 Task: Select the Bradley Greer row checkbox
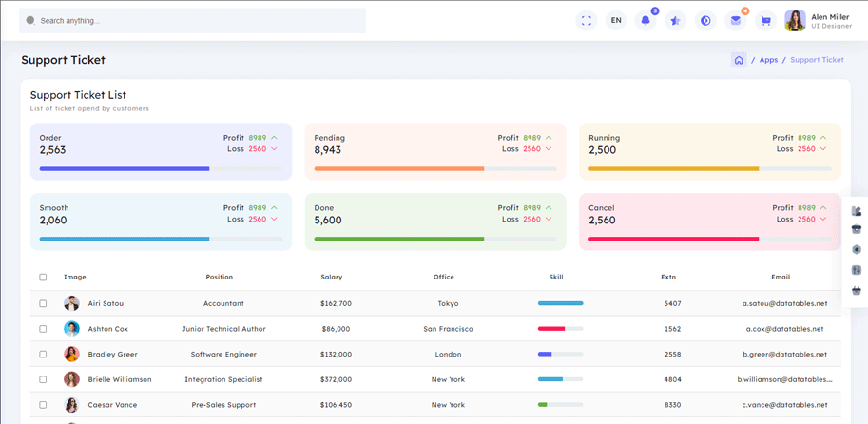43,355
